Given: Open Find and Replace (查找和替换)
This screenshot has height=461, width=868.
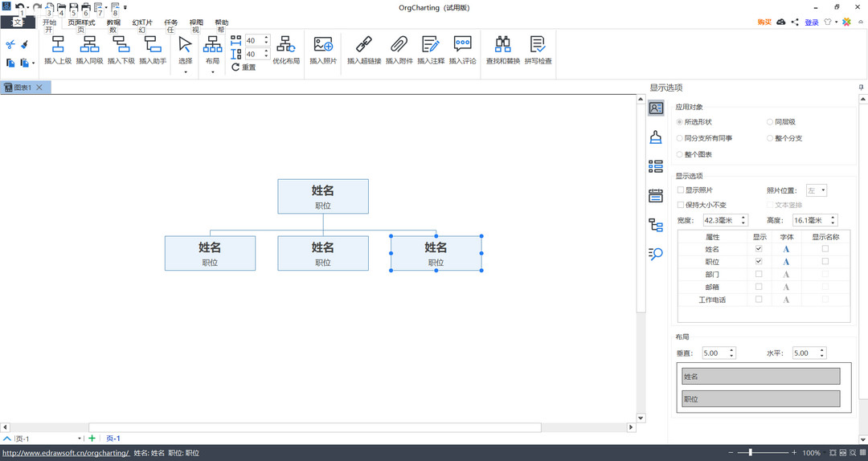Looking at the screenshot, I should (502, 45).
